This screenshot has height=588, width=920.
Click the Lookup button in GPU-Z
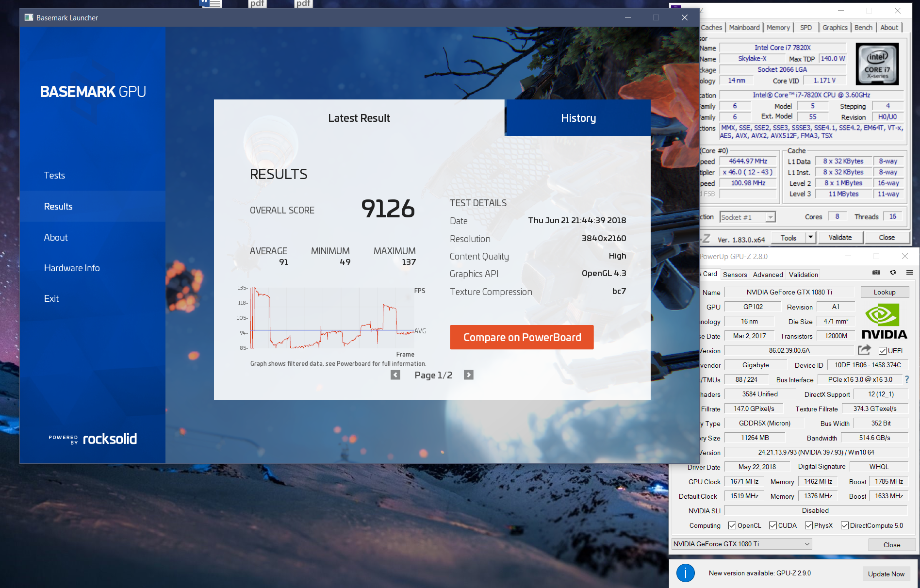(885, 292)
